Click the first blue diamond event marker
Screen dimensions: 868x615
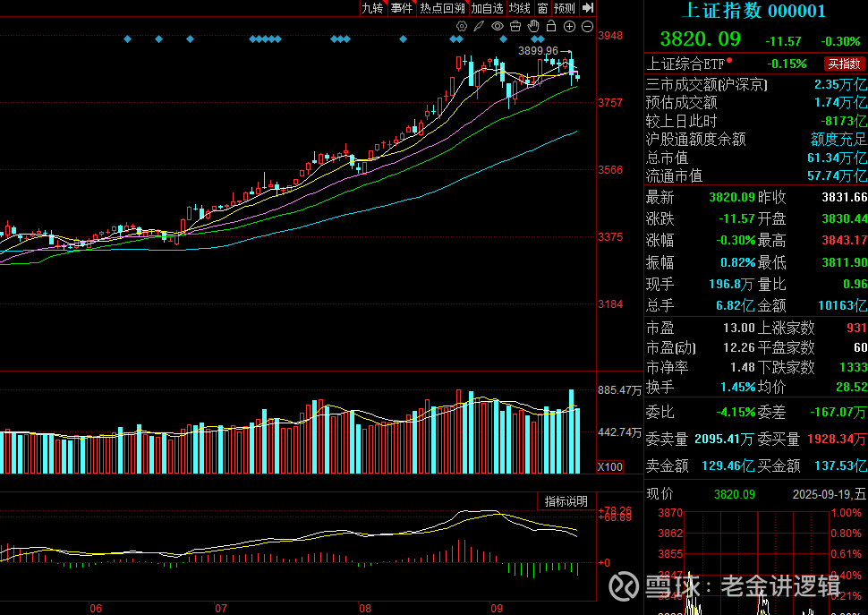pyautogui.click(x=128, y=38)
